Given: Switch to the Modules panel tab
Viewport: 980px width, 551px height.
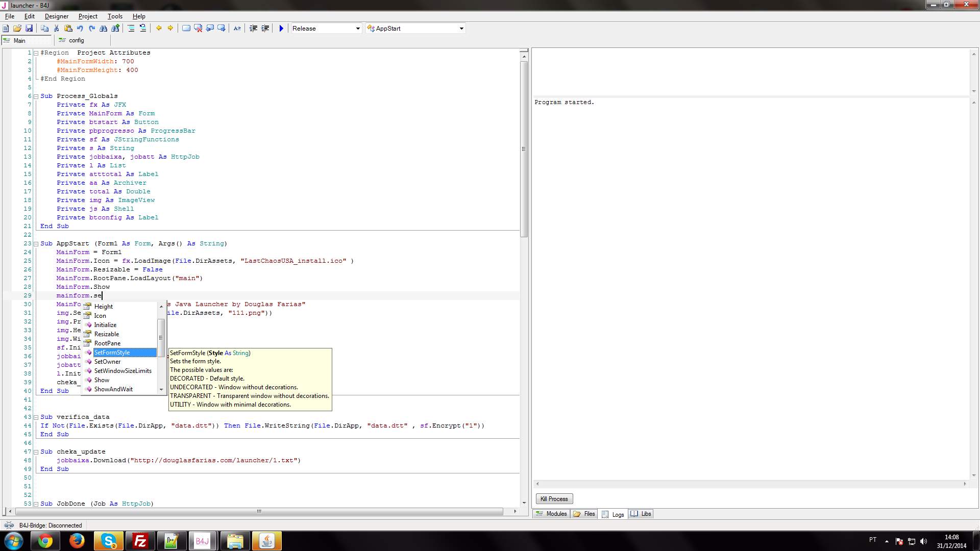Looking at the screenshot, I should coord(551,514).
